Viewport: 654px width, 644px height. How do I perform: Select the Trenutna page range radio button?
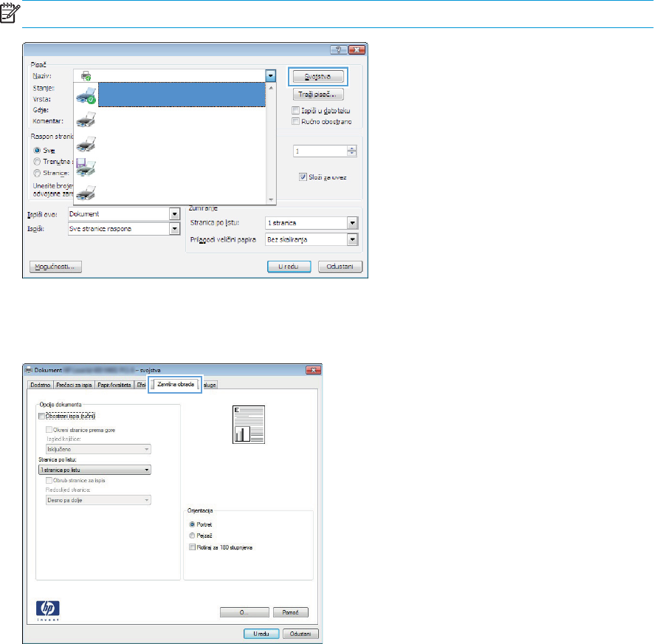coord(37,162)
